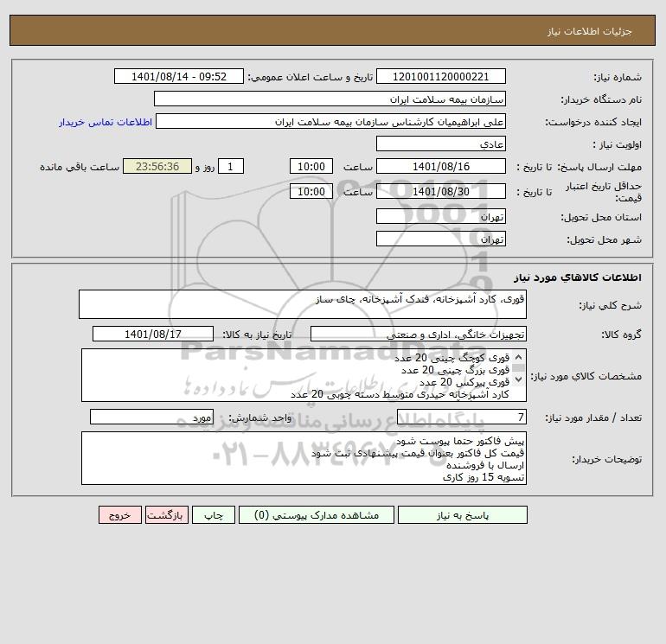
Task: Click need date field 1401/08/17
Action: (x=153, y=334)
